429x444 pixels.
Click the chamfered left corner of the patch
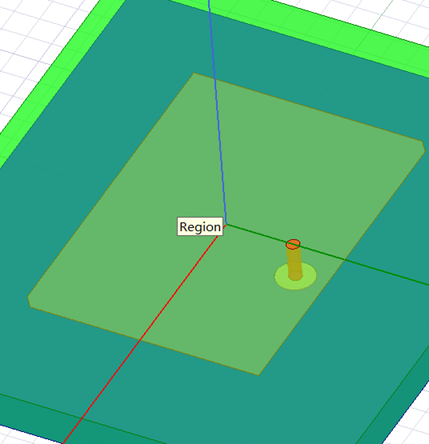tap(29, 301)
